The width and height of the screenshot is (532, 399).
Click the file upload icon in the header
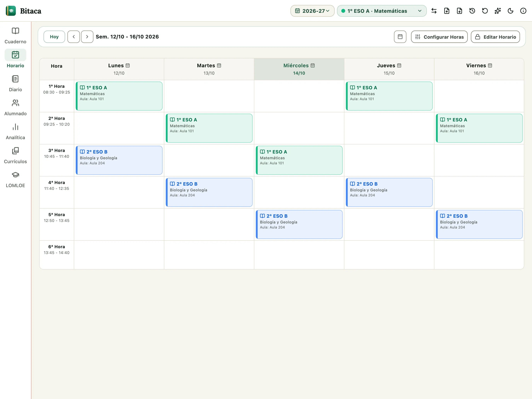pyautogui.click(x=447, y=11)
